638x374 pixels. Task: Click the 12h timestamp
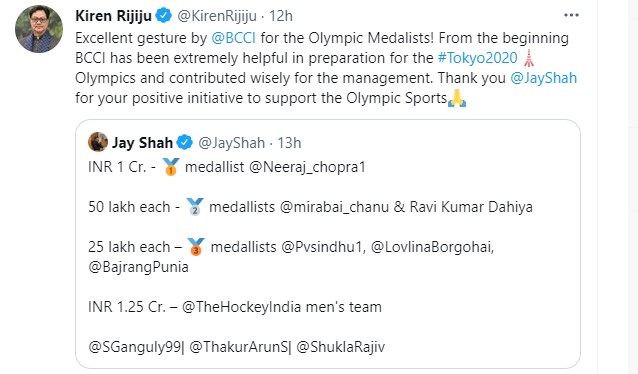pos(281,16)
